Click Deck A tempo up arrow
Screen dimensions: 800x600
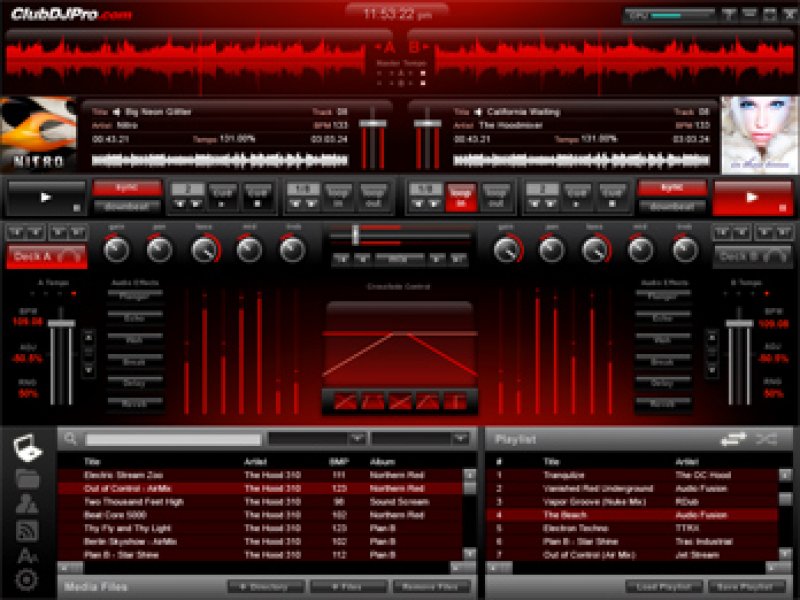pyautogui.click(x=89, y=337)
